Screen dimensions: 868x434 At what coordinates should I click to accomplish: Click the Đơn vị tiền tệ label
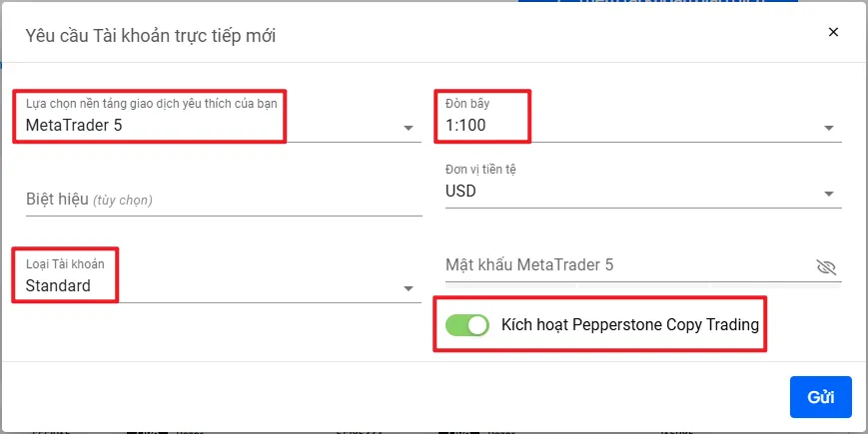[x=480, y=170]
